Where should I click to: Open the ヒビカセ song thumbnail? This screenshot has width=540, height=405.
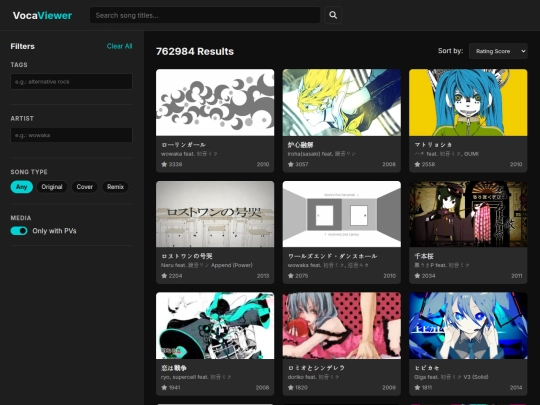pyautogui.click(x=468, y=325)
